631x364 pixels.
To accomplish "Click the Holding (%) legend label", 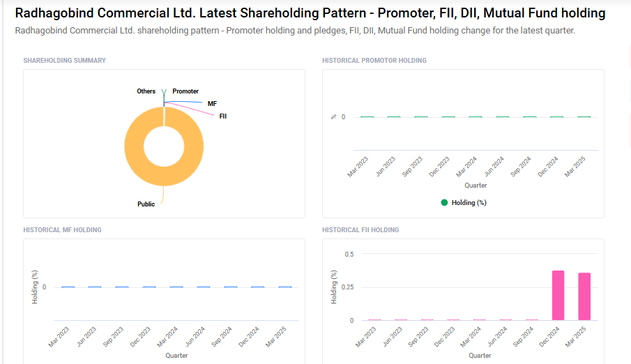I will click(469, 202).
